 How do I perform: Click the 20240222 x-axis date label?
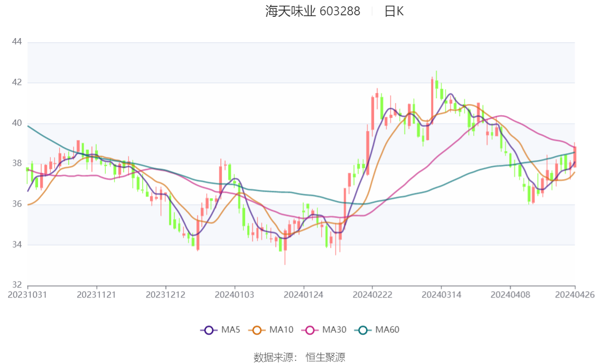coord(372,295)
